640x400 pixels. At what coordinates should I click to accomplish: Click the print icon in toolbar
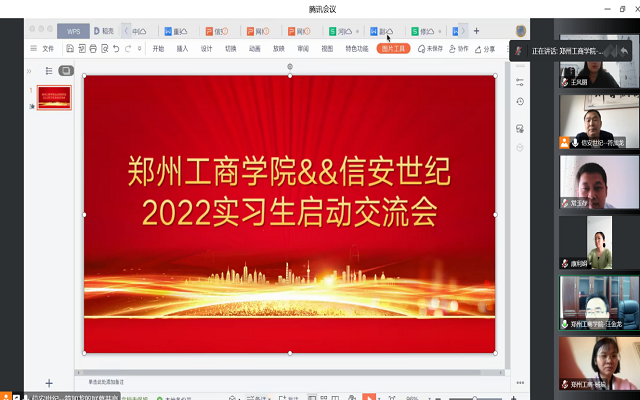pyautogui.click(x=93, y=49)
